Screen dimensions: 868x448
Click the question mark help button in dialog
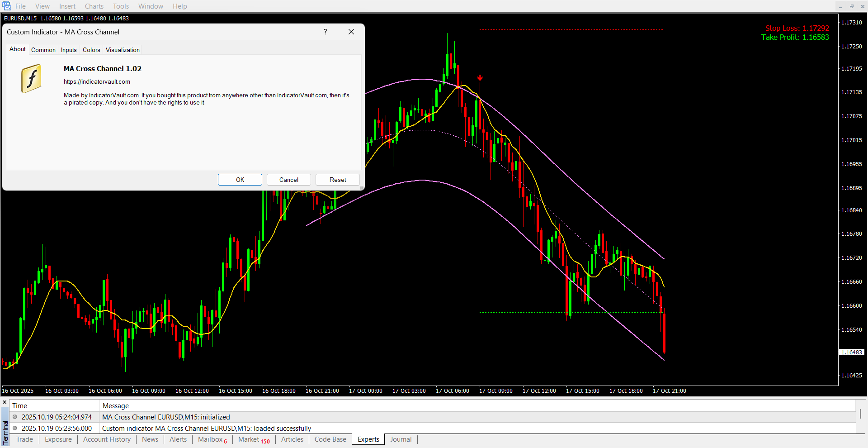325,32
